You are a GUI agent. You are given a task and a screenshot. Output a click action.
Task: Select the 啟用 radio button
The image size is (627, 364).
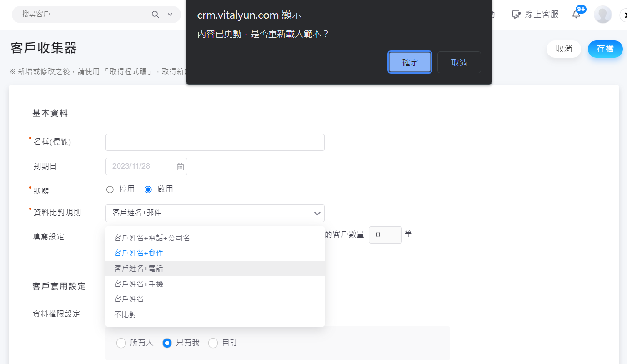pos(148,189)
